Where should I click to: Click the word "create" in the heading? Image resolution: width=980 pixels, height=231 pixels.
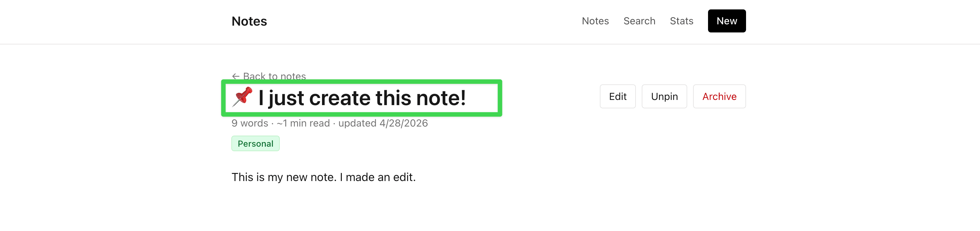[340, 98]
